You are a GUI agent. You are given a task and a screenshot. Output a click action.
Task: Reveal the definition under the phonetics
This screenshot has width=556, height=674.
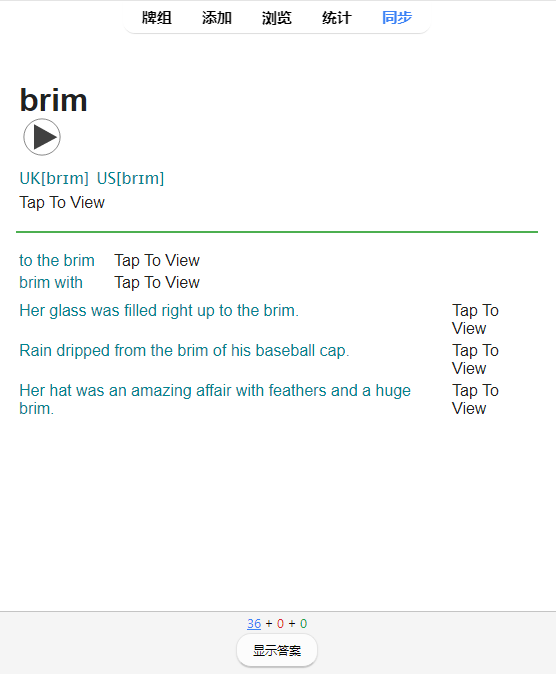click(62, 202)
